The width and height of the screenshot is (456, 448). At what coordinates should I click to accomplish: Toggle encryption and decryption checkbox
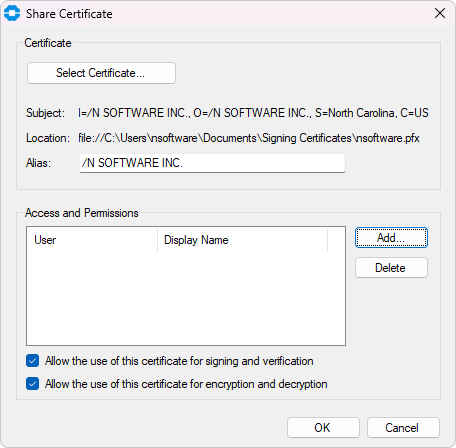pos(33,384)
